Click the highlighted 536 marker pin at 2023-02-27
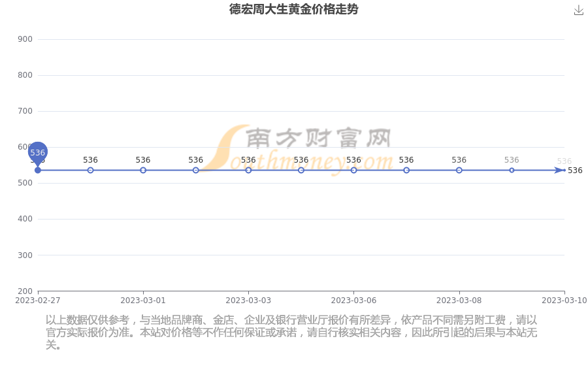Image resolution: width=588 pixels, height=392 pixels. pyautogui.click(x=37, y=154)
